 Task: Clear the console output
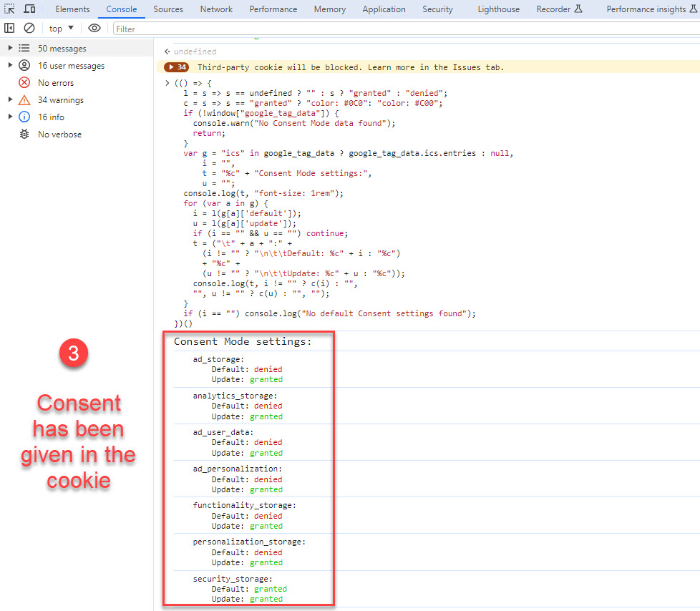(x=29, y=27)
